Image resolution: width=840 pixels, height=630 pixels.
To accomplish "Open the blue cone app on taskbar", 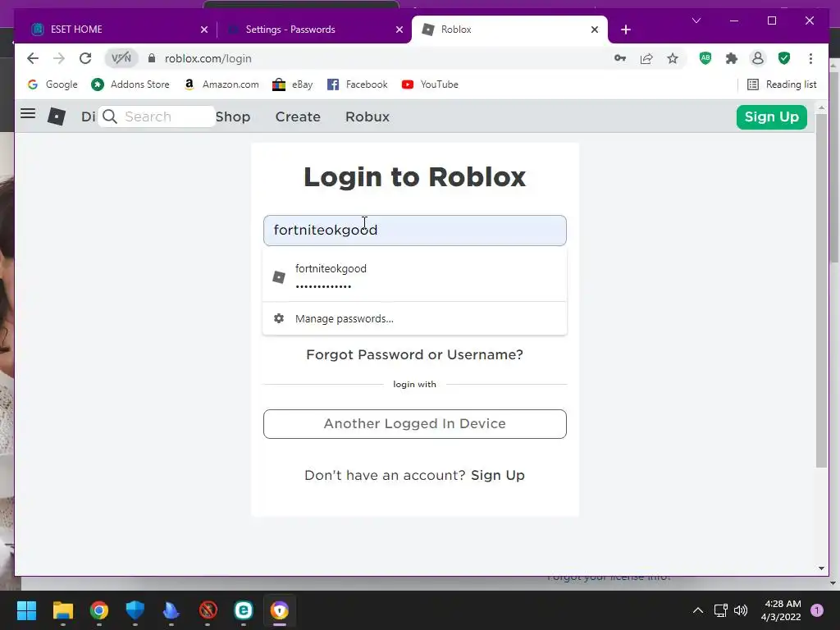I will point(171,610).
